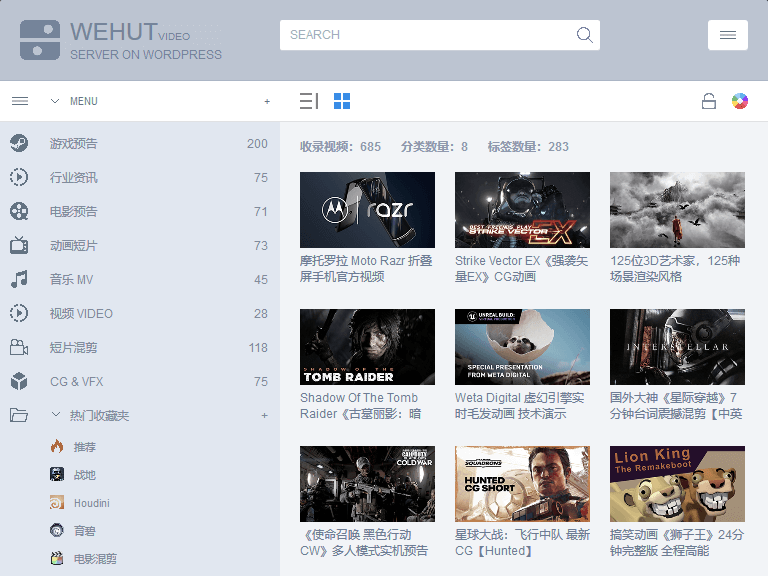Open the 推荐 favorites item
768x576 pixels.
pos(85,447)
